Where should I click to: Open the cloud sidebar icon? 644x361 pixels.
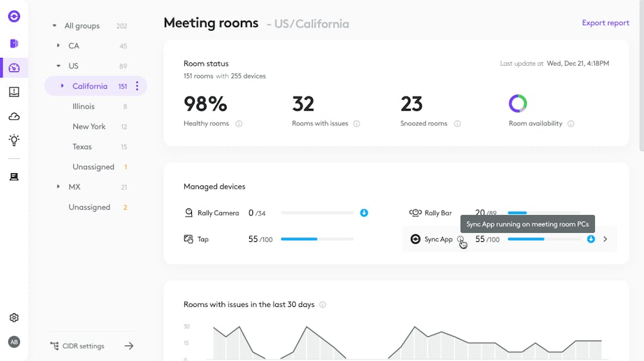click(x=14, y=116)
